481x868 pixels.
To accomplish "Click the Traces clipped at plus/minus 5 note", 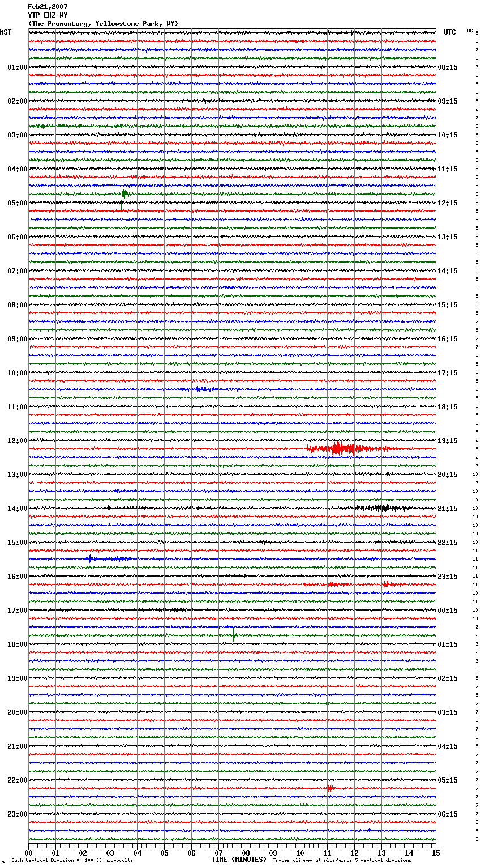I will pyautogui.click(x=342, y=861).
